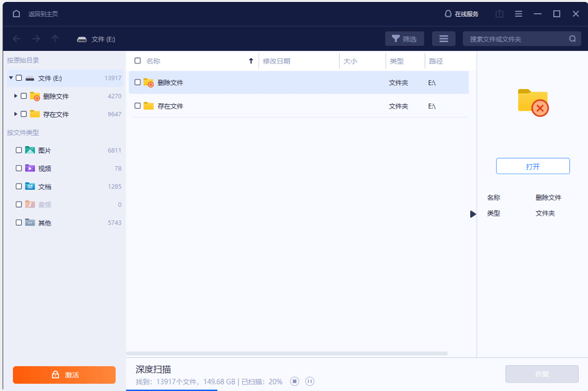The height and width of the screenshot is (391, 588).
Task: Tick the 存在文件 row checkbox in list
Action: pyautogui.click(x=138, y=105)
